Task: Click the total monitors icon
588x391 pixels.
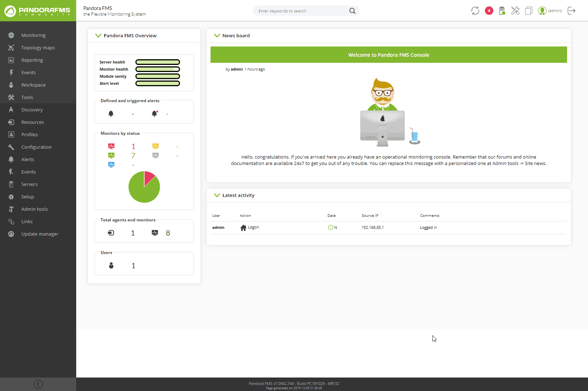Action: (155, 233)
